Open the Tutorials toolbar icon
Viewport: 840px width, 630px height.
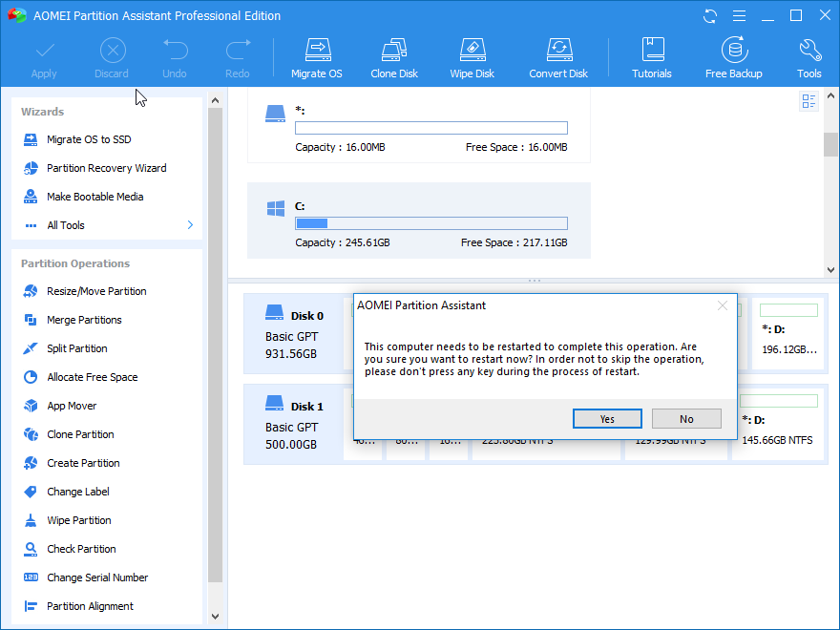click(652, 58)
